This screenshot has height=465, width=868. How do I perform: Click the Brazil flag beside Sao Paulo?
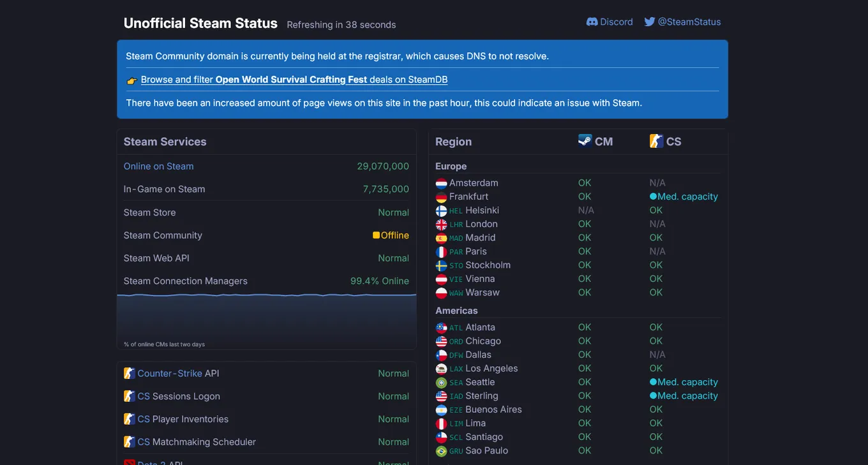(x=441, y=451)
